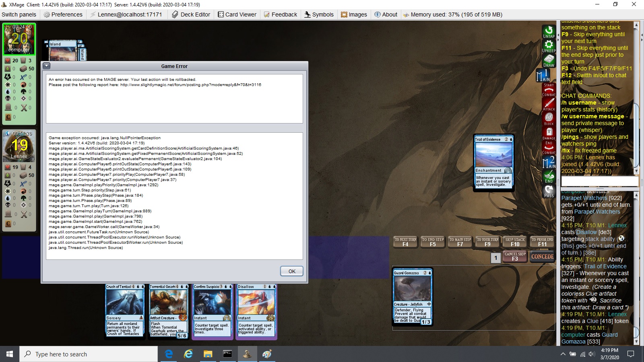Click the Untap phase icon

click(549, 31)
